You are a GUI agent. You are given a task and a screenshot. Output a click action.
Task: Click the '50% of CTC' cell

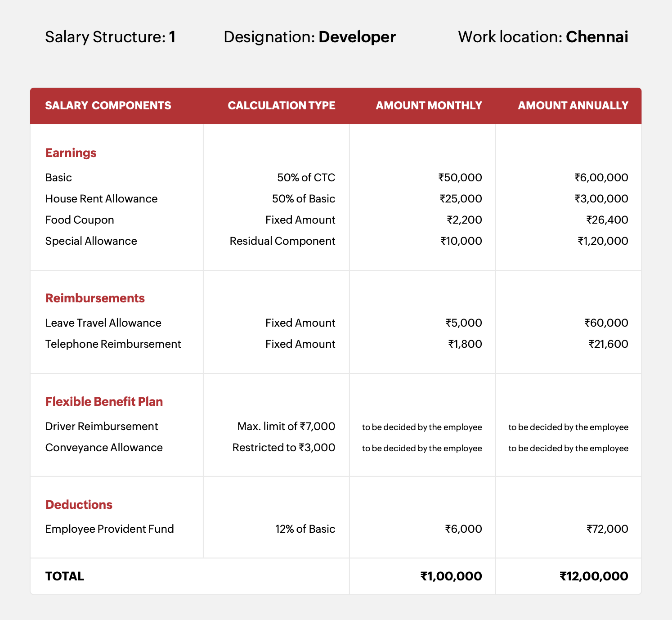[306, 178]
